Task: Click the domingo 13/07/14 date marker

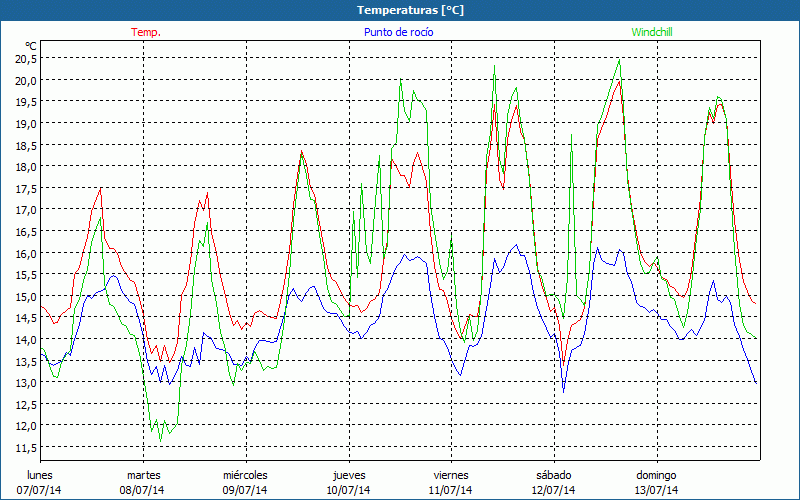Action: (656, 482)
